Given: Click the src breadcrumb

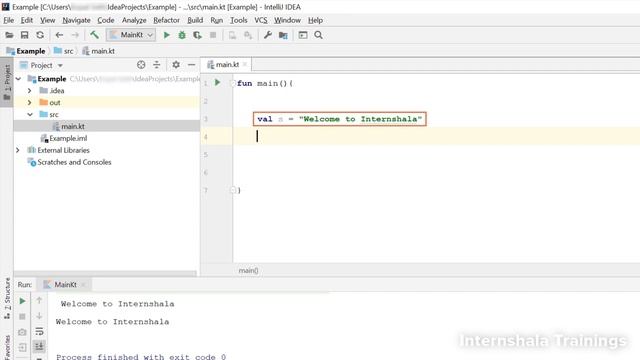Looking at the screenshot, I should point(64,51).
